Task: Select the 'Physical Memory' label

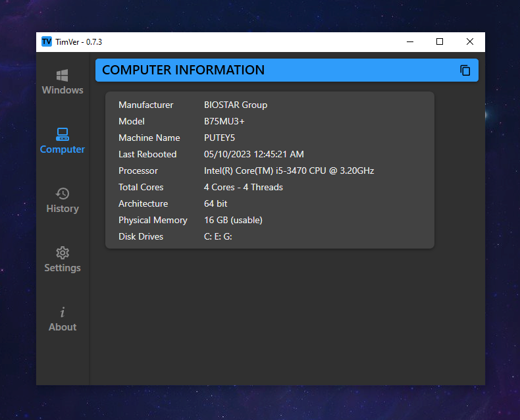Action: pyautogui.click(x=153, y=221)
